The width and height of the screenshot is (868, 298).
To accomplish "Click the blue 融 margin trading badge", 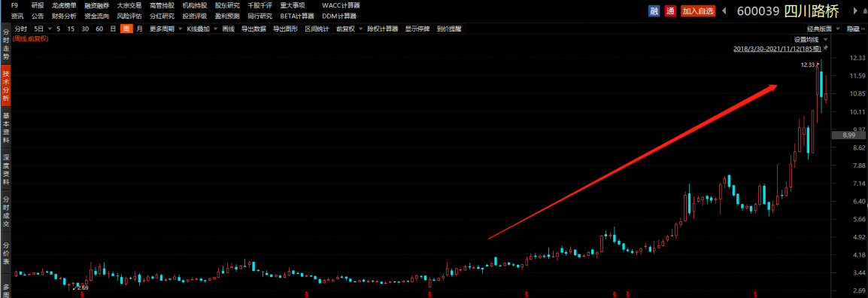I will 654,11.
